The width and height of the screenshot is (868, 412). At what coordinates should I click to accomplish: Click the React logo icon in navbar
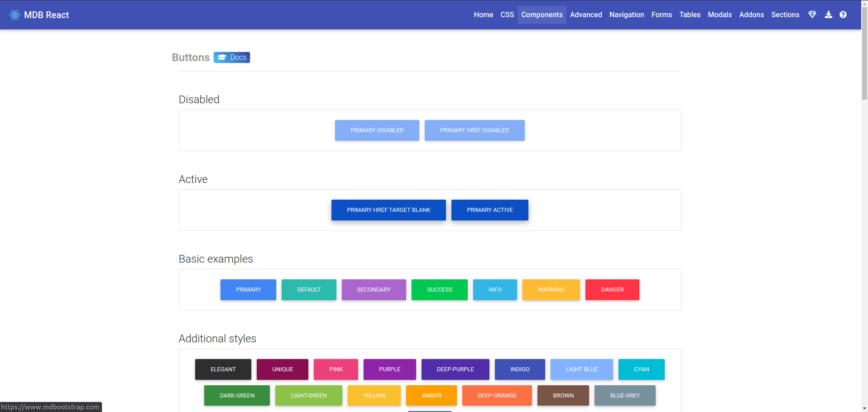point(15,15)
